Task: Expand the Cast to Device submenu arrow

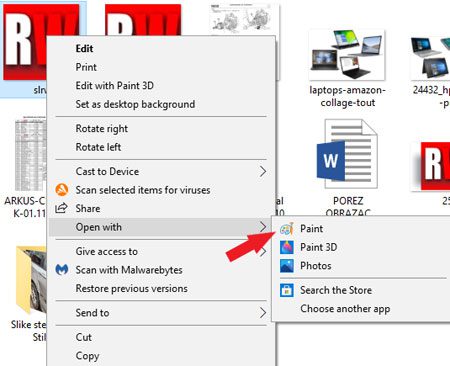Action: point(263,172)
